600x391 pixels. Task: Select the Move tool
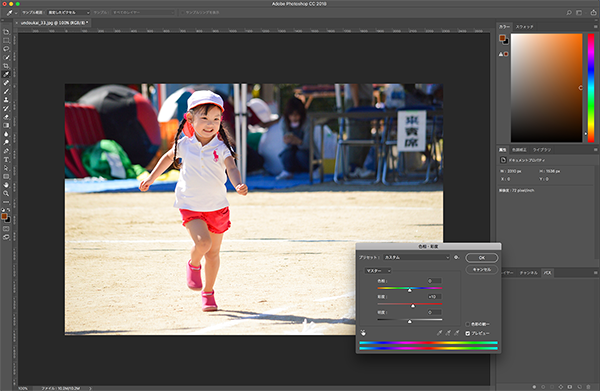click(6, 32)
